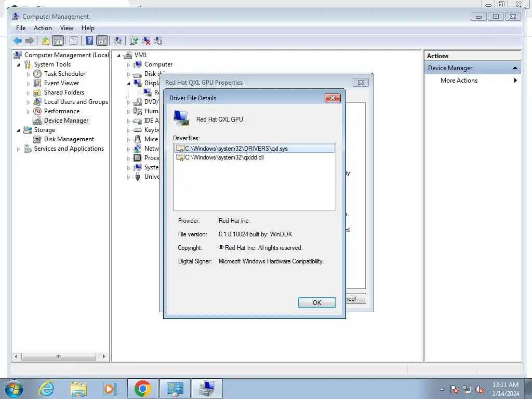Click the network tray icon

467,389
